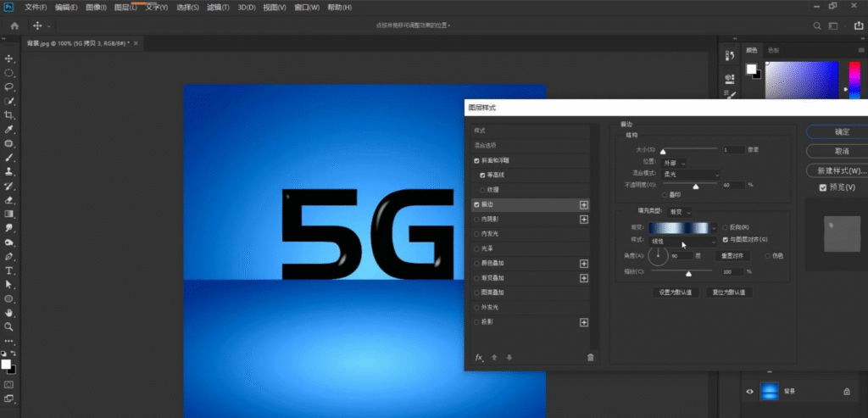Click the share icon at top right
This screenshot has width=868, height=418.
pyautogui.click(x=859, y=25)
